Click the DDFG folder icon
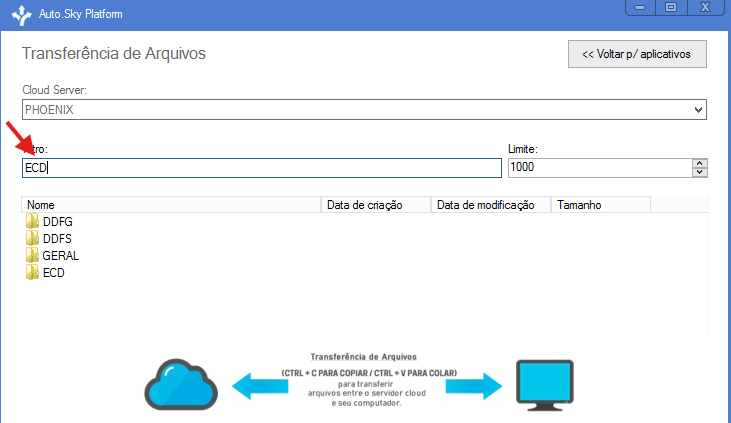The image size is (731, 423). click(x=32, y=221)
